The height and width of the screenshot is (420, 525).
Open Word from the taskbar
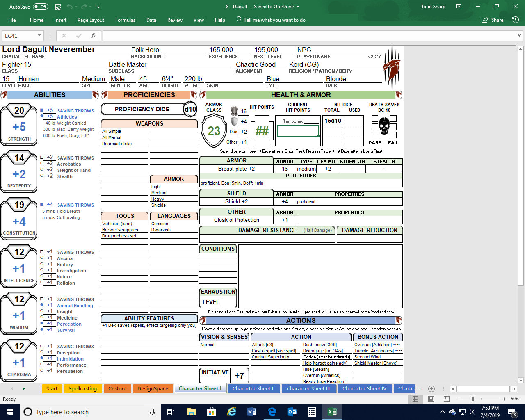(252, 412)
